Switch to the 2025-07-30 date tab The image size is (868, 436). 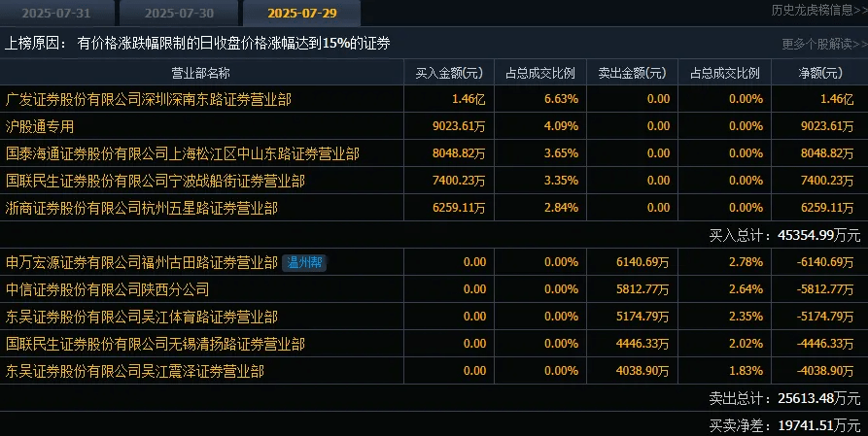pos(179,13)
